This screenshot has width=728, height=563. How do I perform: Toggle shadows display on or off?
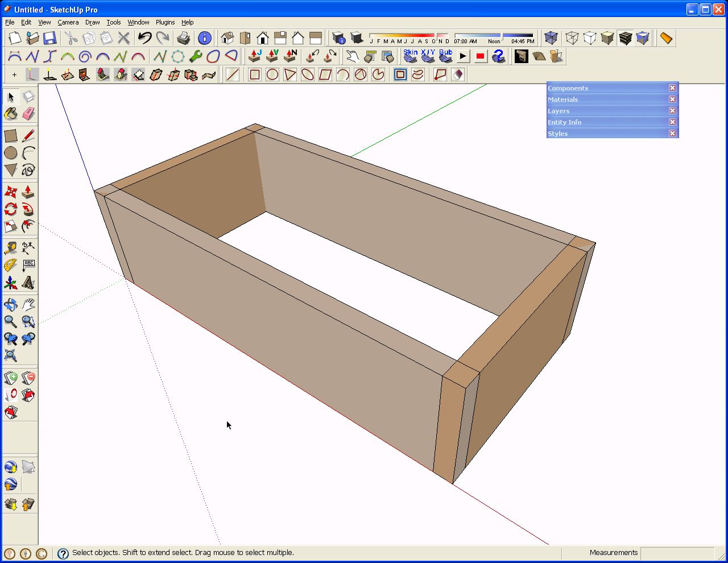click(357, 38)
